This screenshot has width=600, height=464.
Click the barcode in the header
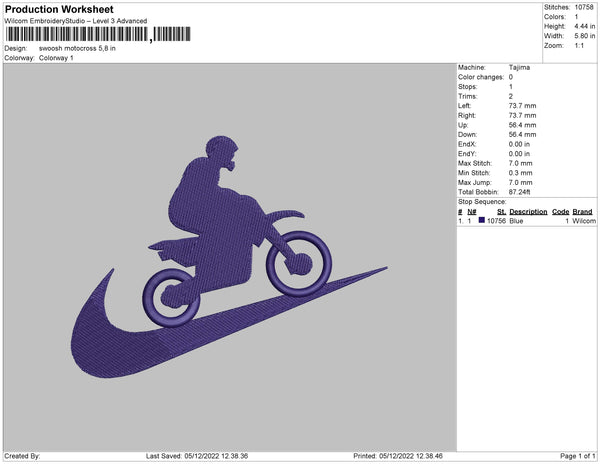pyautogui.click(x=98, y=34)
